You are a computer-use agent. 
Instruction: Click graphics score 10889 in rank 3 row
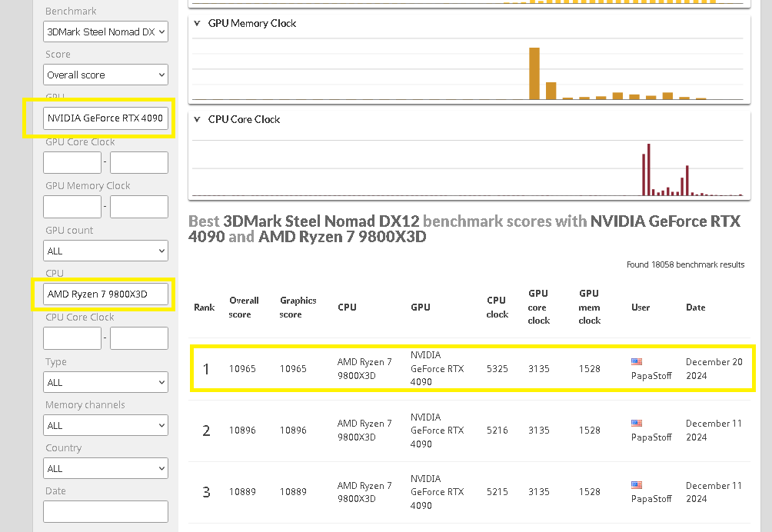[x=293, y=492]
